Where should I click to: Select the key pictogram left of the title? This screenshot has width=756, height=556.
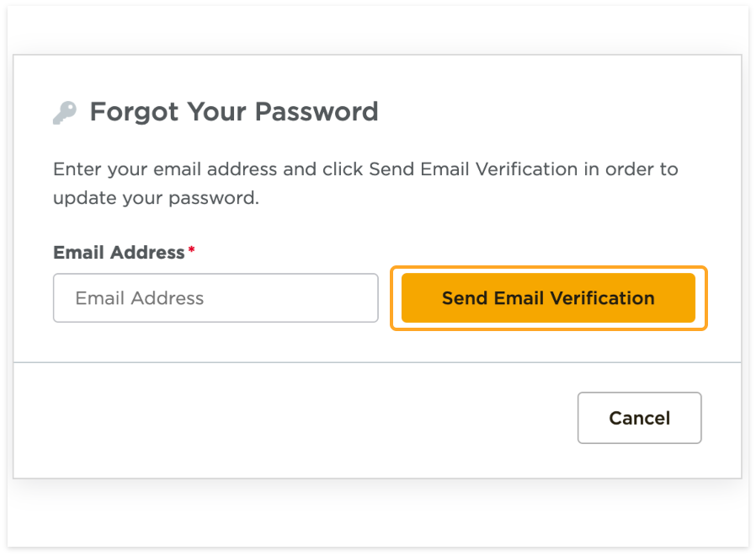(65, 111)
